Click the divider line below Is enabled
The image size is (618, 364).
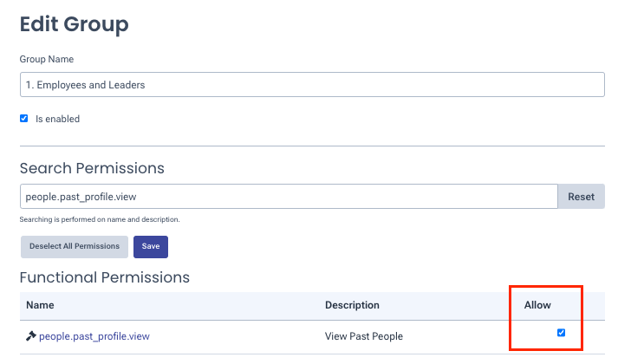click(x=312, y=146)
